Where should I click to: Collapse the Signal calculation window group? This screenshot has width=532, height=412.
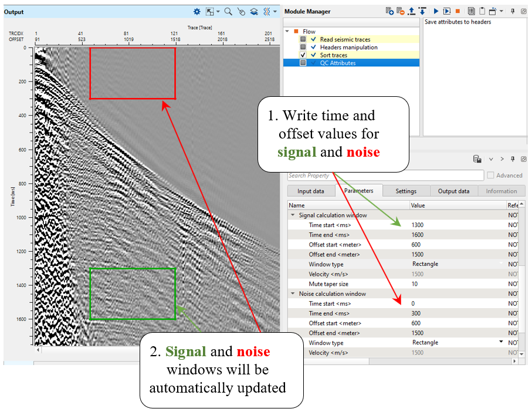pyautogui.click(x=293, y=215)
